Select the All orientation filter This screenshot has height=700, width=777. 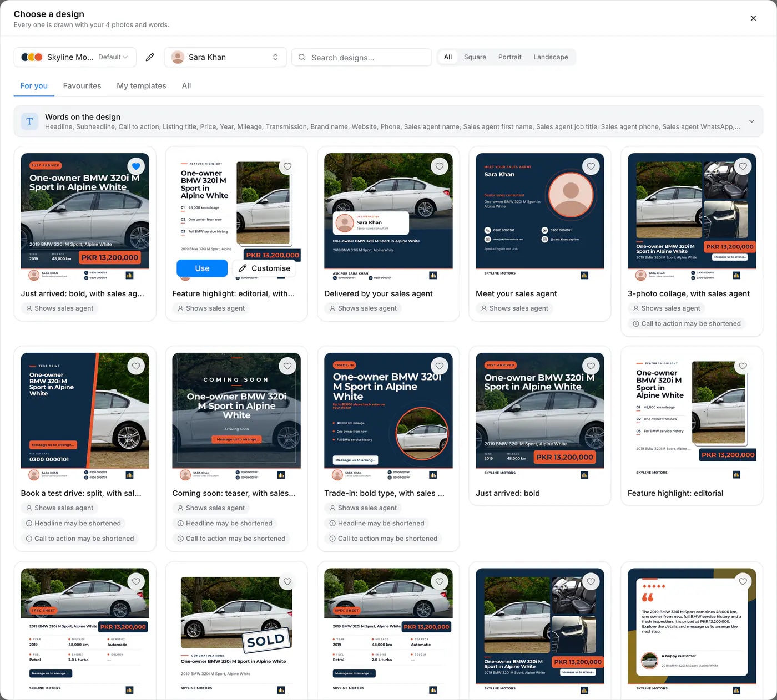point(448,57)
